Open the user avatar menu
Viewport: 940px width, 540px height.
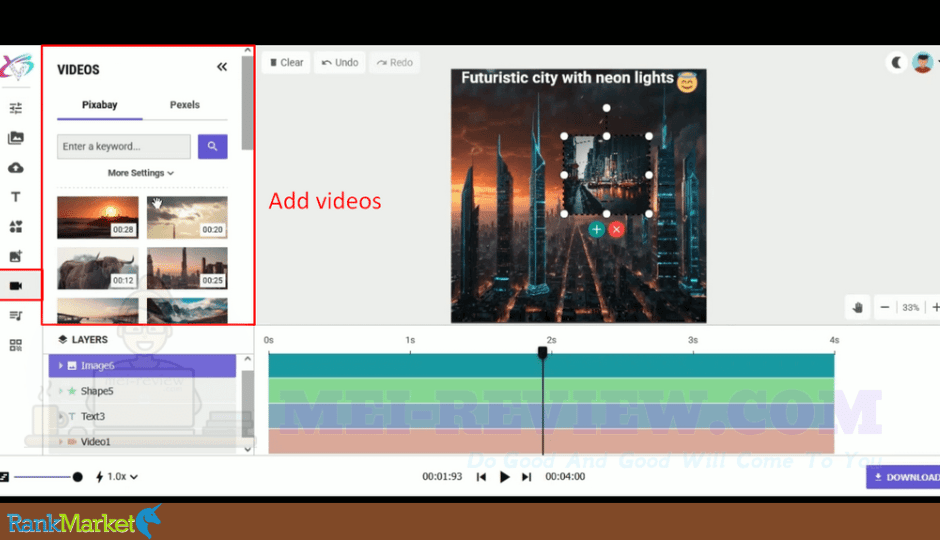coord(923,62)
